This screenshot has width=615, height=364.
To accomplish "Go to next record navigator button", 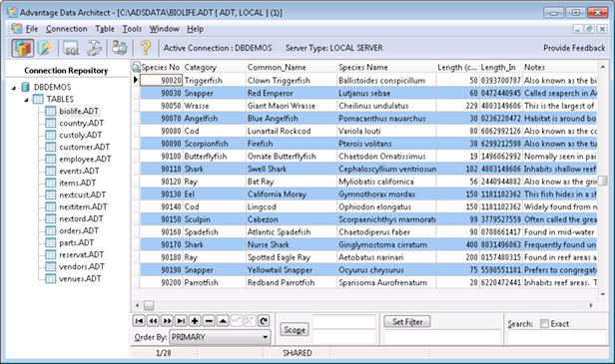I will [x=167, y=321].
